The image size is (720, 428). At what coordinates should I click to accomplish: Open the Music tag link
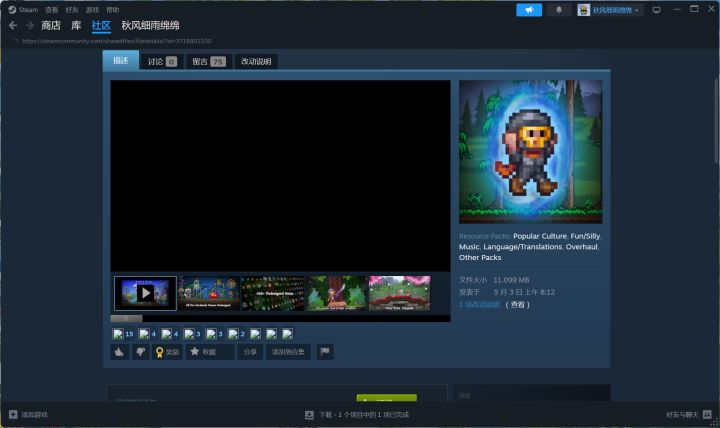[469, 247]
